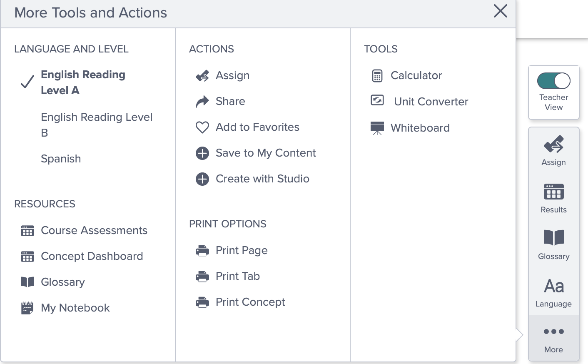Click Create with Studio
This screenshot has width=588, height=364.
(252, 179)
